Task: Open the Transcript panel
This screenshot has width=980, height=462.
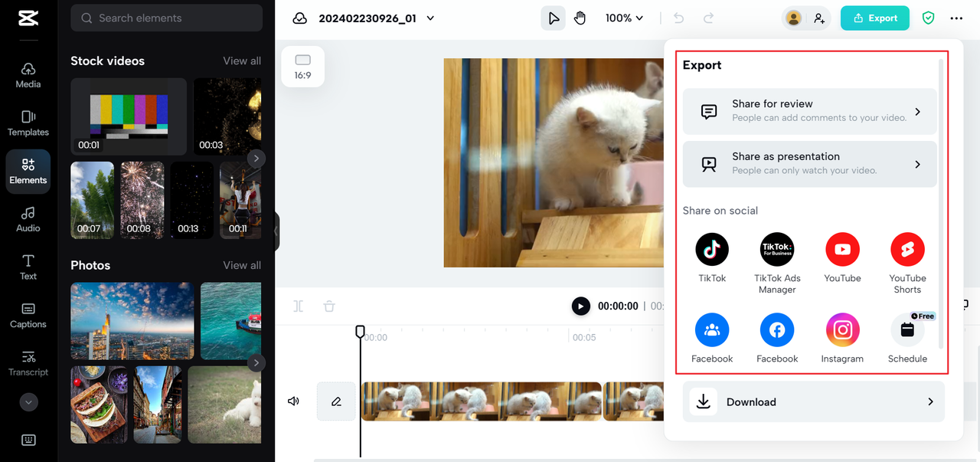Action: point(28,362)
